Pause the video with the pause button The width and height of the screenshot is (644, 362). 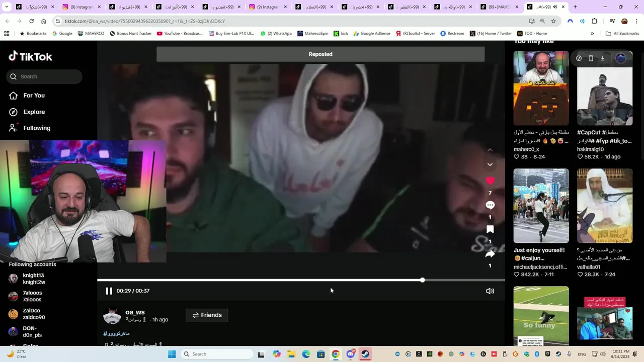click(109, 291)
